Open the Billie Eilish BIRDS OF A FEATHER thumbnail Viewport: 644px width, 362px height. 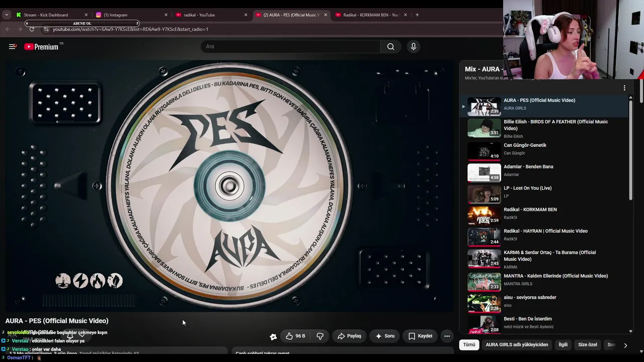484,128
